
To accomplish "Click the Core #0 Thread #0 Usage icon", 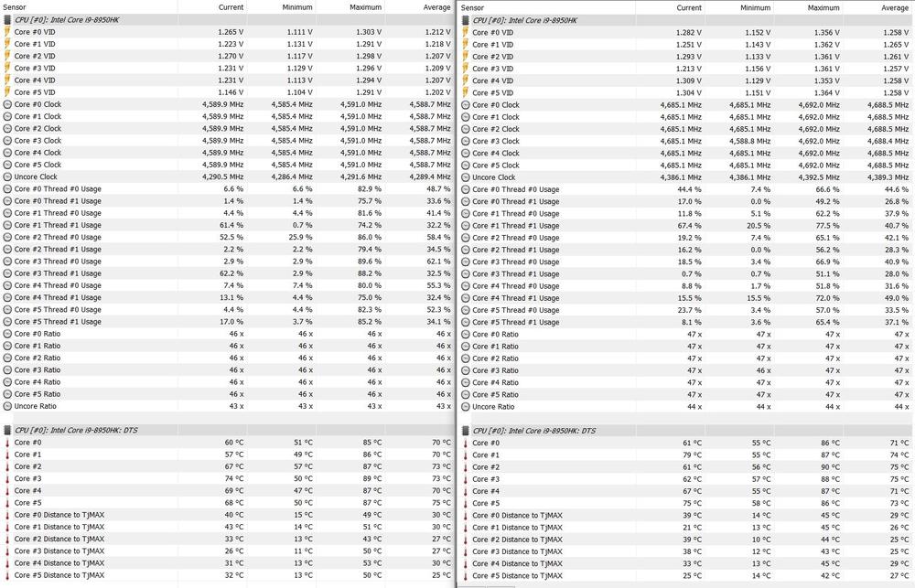I will (8, 188).
